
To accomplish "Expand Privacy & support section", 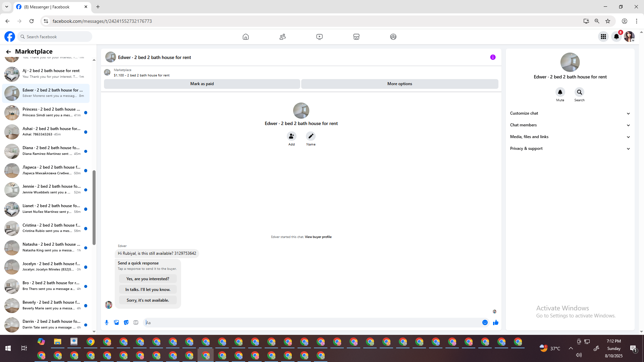I will (x=570, y=148).
